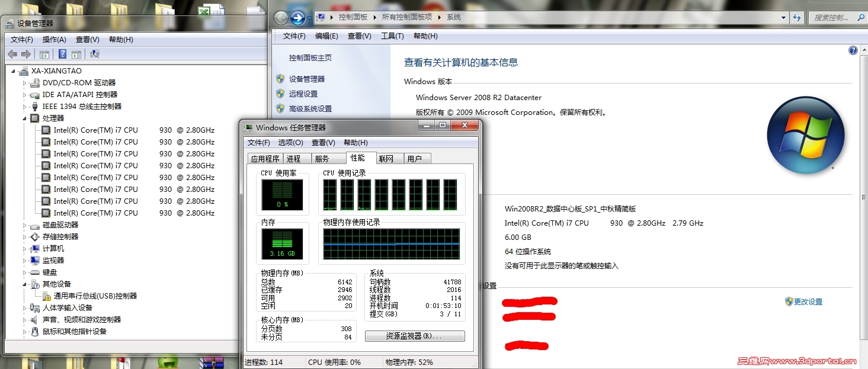
Task: Click the shield icon beside 设备管理器 link
Action: pos(280,79)
